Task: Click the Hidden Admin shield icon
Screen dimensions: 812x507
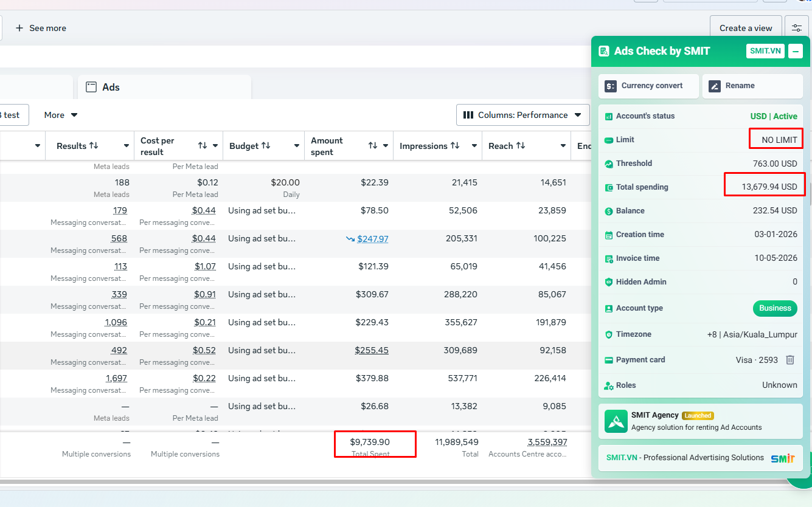Action: [x=609, y=282]
